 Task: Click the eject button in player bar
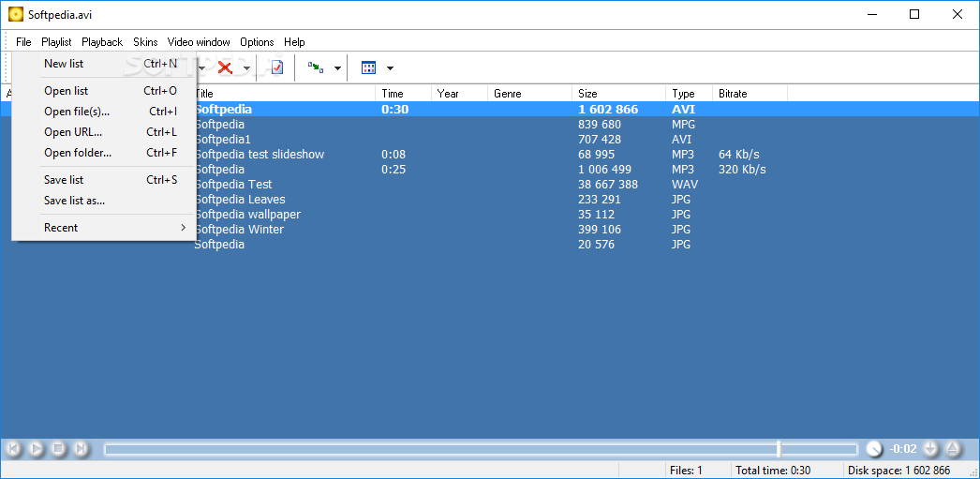point(952,448)
